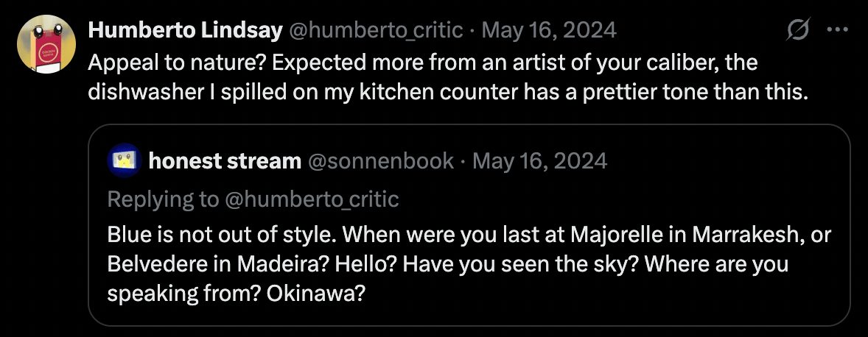Open the three-dot more options menu
The width and height of the screenshot is (868, 337).
[837, 30]
